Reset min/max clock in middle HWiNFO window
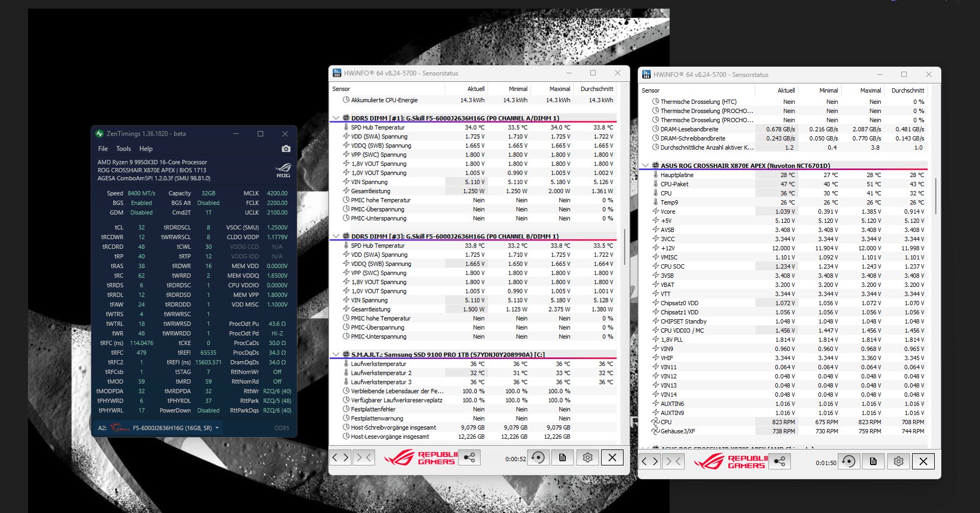The width and height of the screenshot is (980, 513). tap(538, 458)
